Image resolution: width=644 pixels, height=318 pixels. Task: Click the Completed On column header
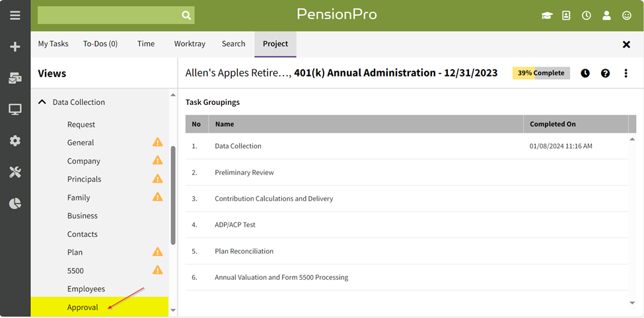click(x=576, y=124)
